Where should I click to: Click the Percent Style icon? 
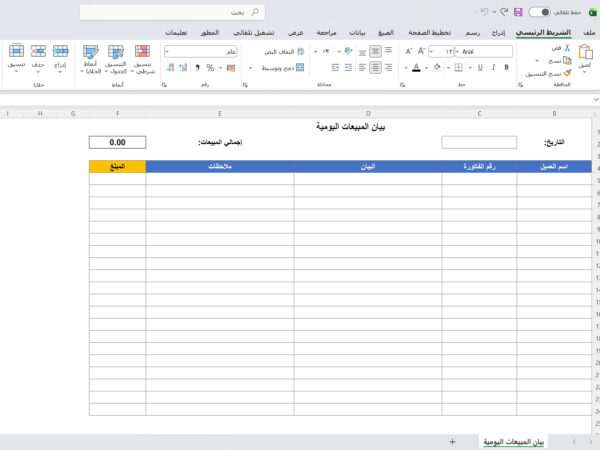pyautogui.click(x=211, y=68)
